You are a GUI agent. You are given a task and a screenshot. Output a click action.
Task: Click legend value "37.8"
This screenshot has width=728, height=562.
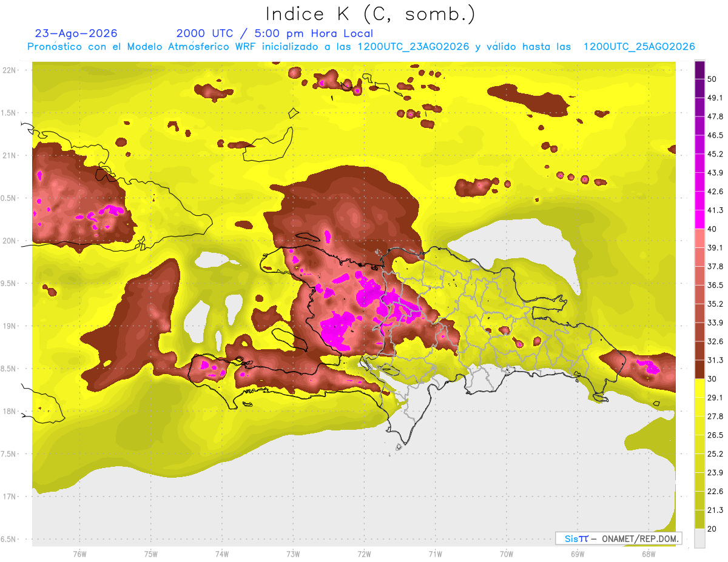pos(715,267)
